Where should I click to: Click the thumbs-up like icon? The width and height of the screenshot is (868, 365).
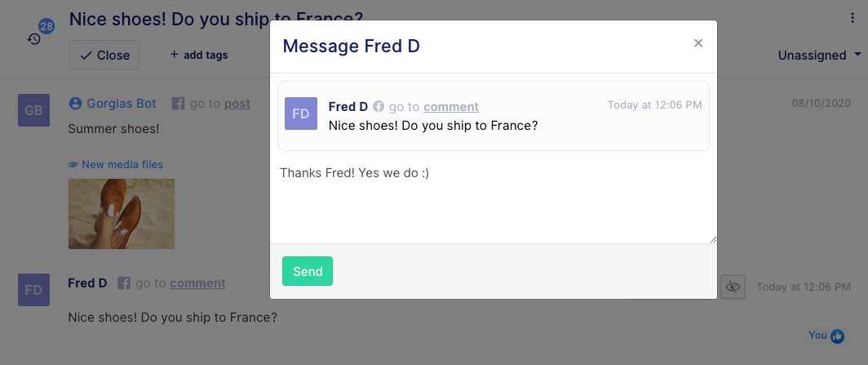click(x=837, y=336)
